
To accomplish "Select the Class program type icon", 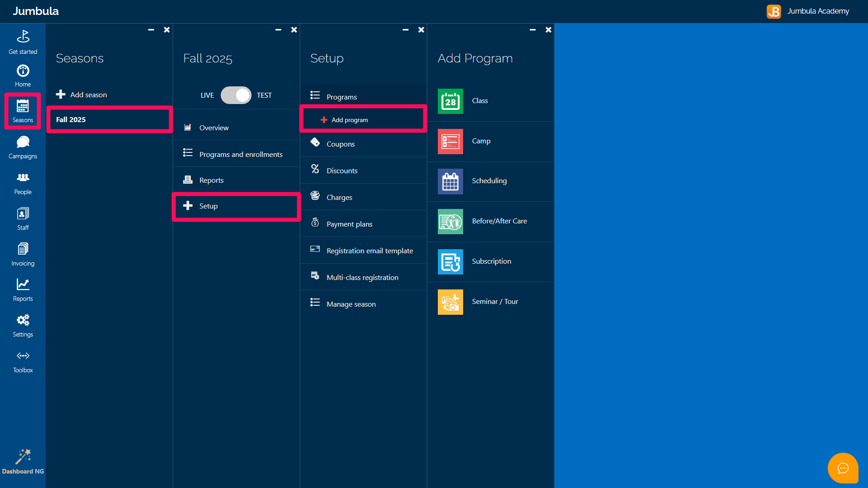I will pos(450,101).
